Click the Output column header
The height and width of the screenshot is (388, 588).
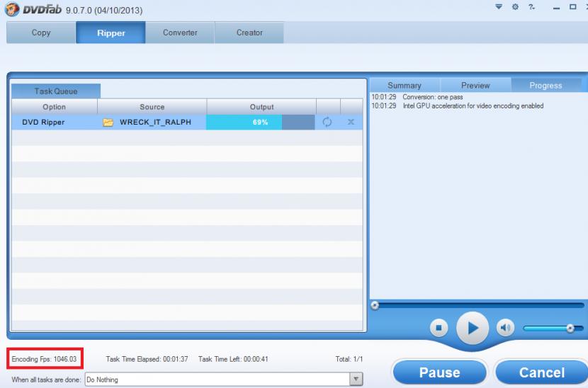pos(261,107)
